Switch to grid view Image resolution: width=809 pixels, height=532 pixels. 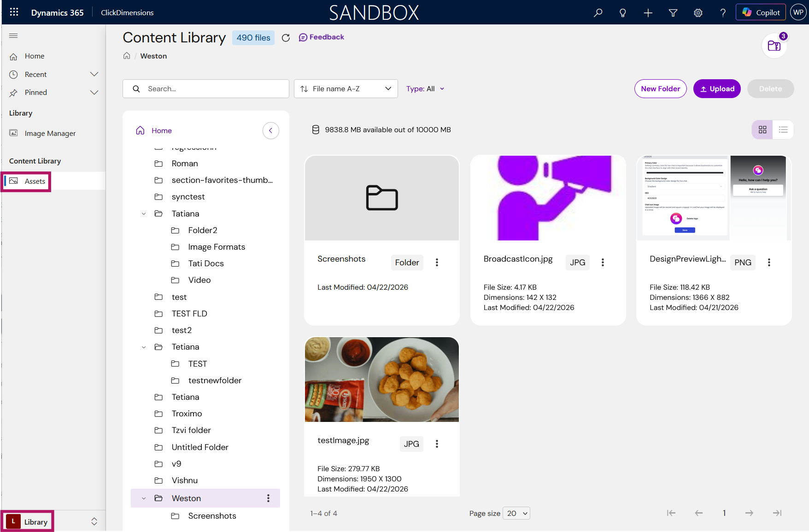pyautogui.click(x=762, y=129)
